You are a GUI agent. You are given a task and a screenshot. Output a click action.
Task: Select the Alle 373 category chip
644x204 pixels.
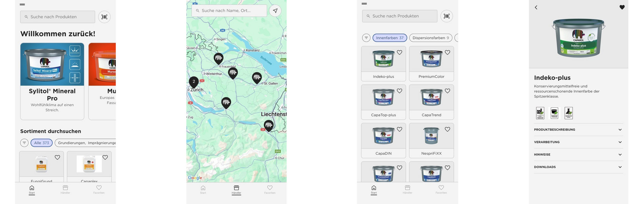point(41,143)
